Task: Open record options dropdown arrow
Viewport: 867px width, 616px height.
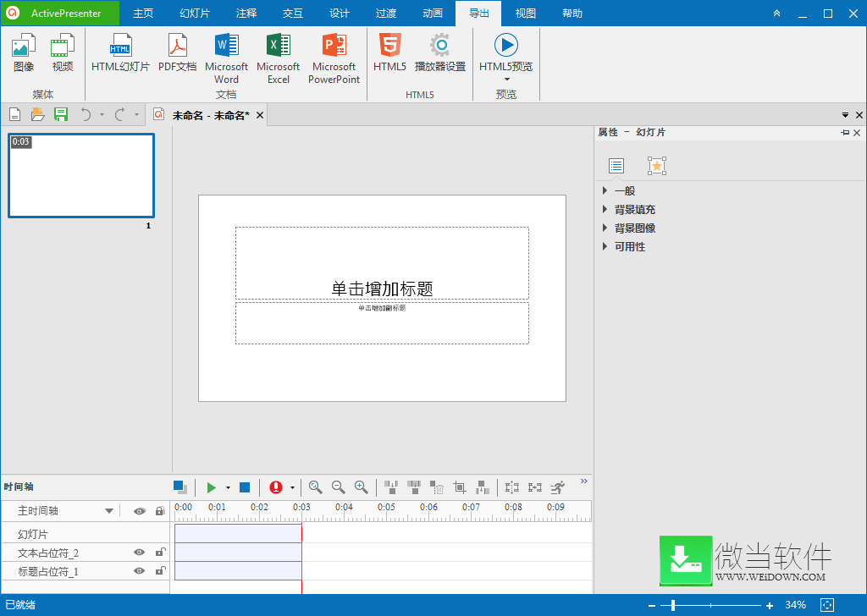Action: [292, 488]
